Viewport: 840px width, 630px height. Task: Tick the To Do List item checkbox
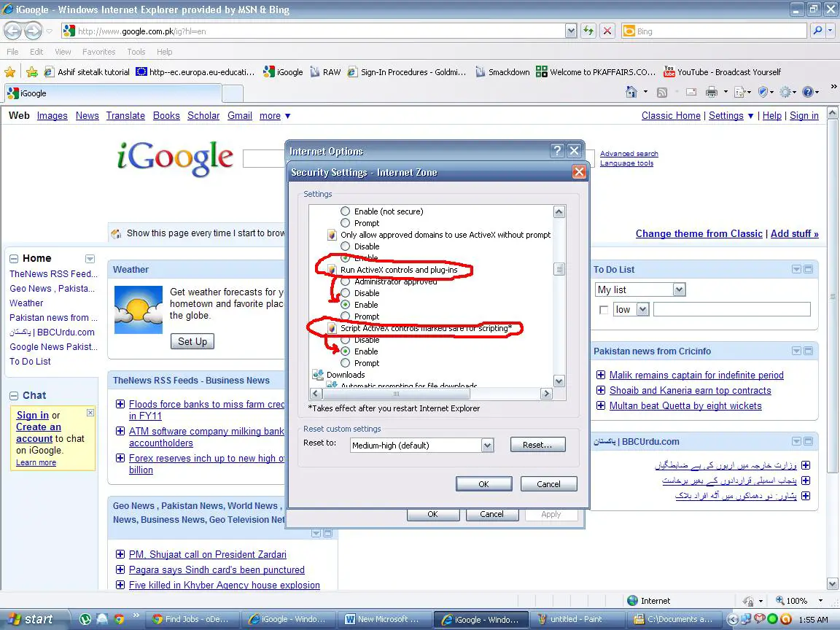604,310
